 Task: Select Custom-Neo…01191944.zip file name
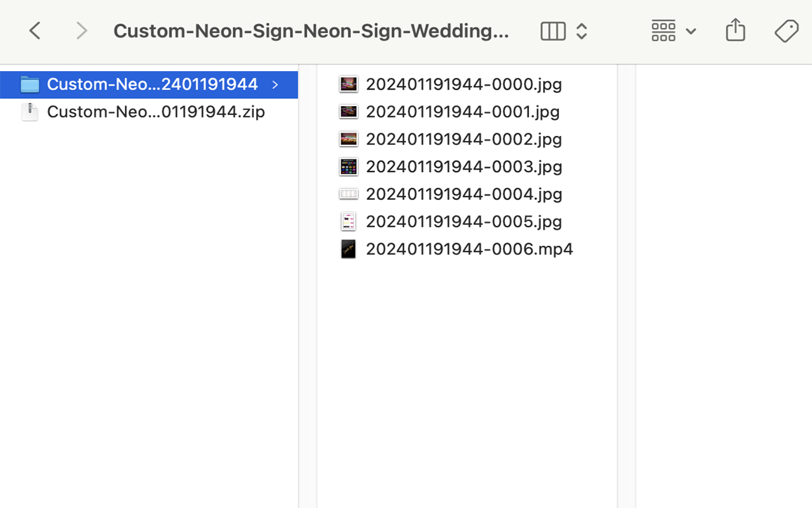pyautogui.click(x=156, y=112)
